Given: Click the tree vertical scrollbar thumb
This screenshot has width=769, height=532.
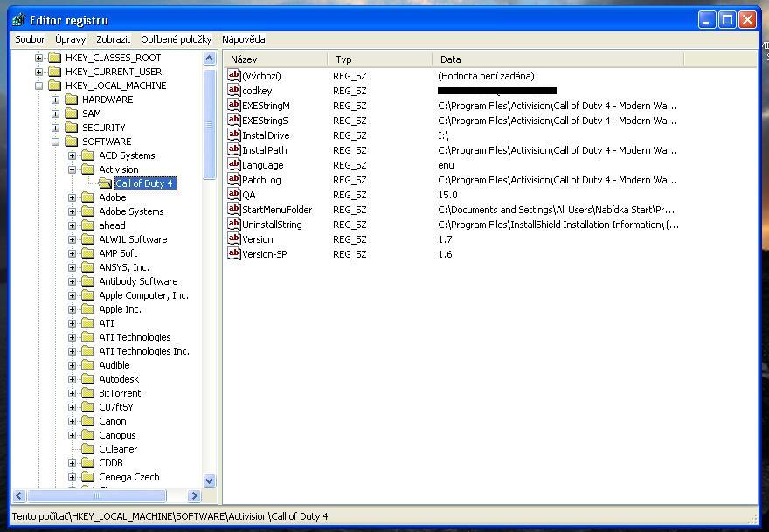Looking at the screenshot, I should pyautogui.click(x=210, y=123).
